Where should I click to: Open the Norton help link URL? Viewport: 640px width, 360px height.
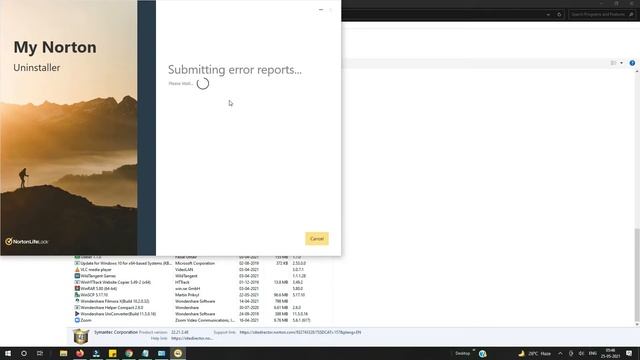coord(192,338)
